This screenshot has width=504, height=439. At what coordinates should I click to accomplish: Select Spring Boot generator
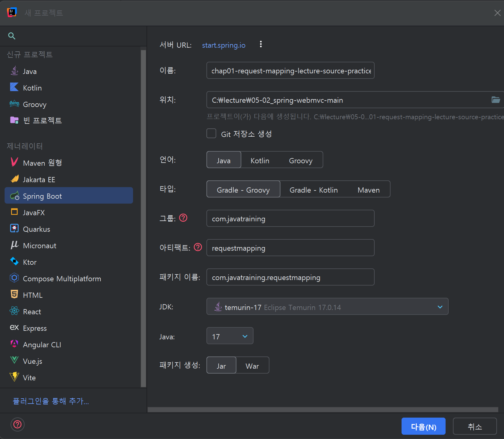[x=69, y=195]
